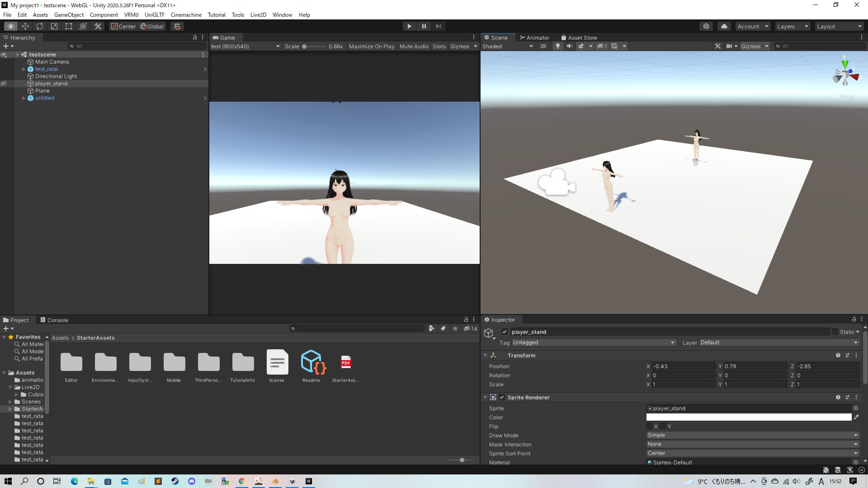
Task: Open the Layers dropdown
Action: (793, 26)
